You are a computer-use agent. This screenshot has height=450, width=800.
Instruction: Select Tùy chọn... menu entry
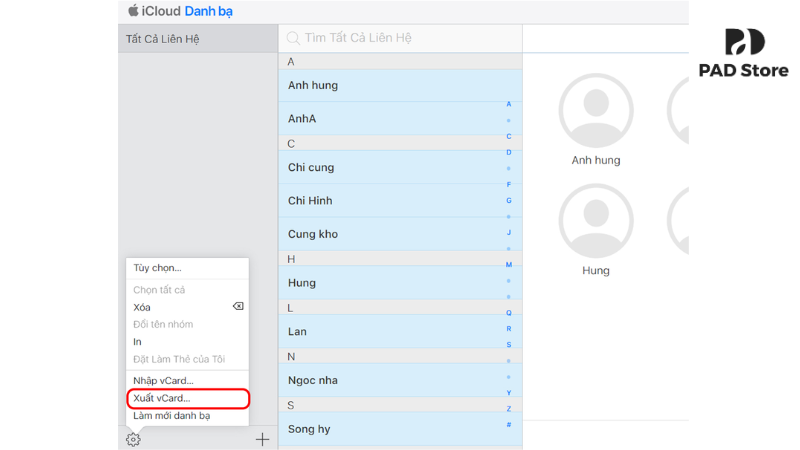point(157,268)
